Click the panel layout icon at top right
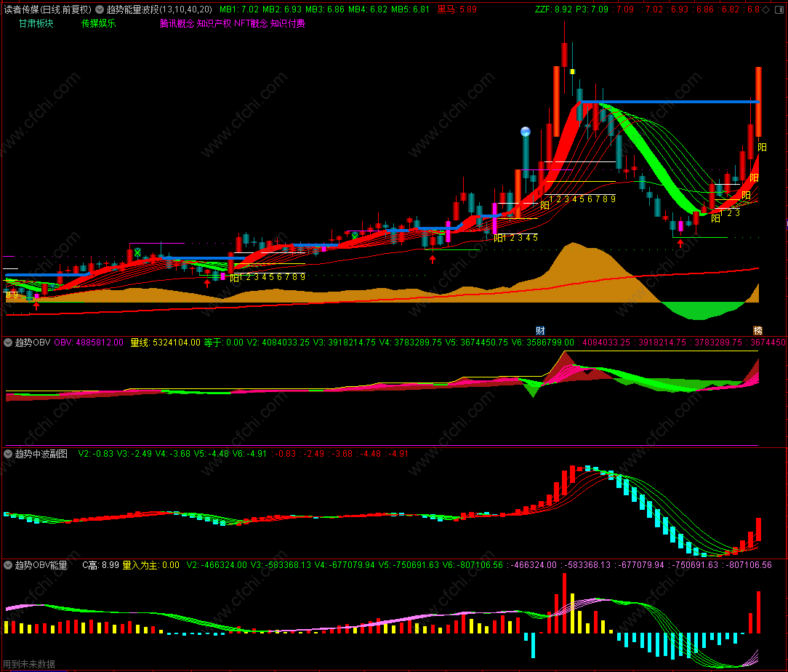This screenshot has height=672, width=788. [x=779, y=9]
